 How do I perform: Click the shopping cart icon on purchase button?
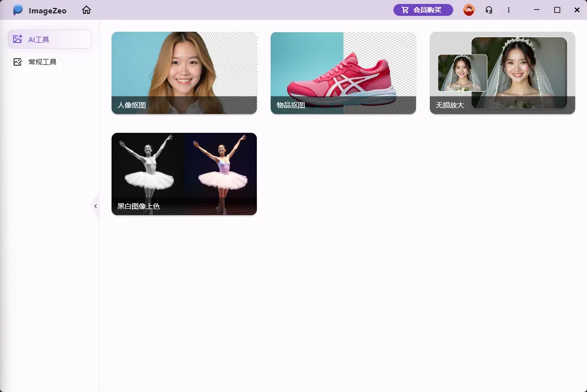pyautogui.click(x=406, y=10)
